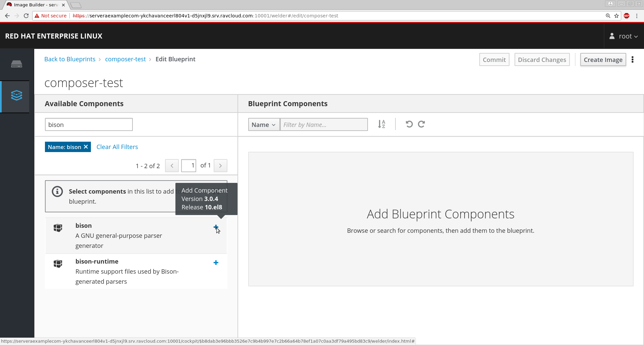This screenshot has width=644, height=345.
Task: Click the Image Builder tab title
Action: pyautogui.click(x=36, y=5)
